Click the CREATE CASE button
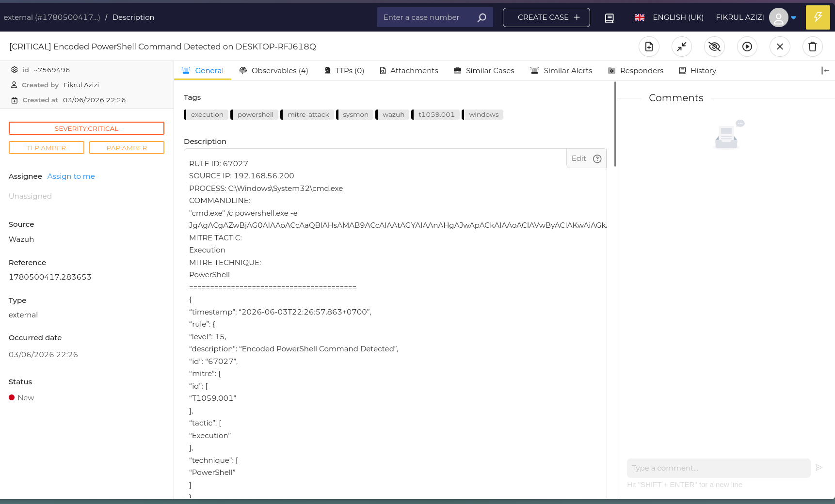835x504 pixels. point(546,17)
